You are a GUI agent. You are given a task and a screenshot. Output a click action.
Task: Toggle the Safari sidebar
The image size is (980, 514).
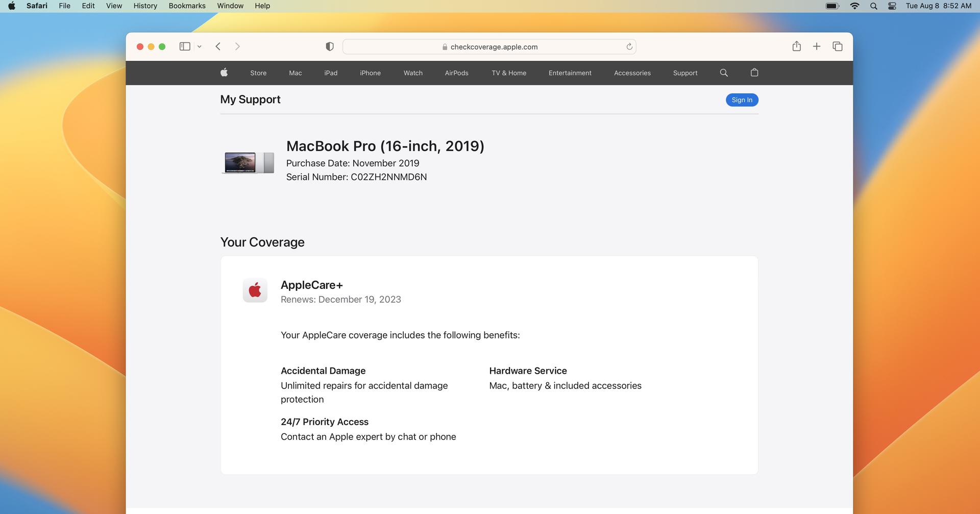coord(185,46)
